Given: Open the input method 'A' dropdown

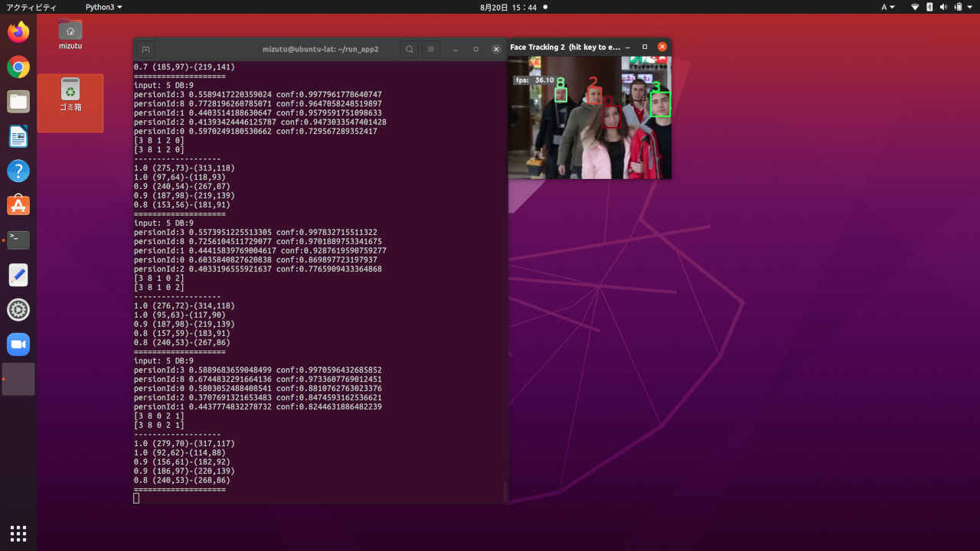Looking at the screenshot, I should coord(888,7).
